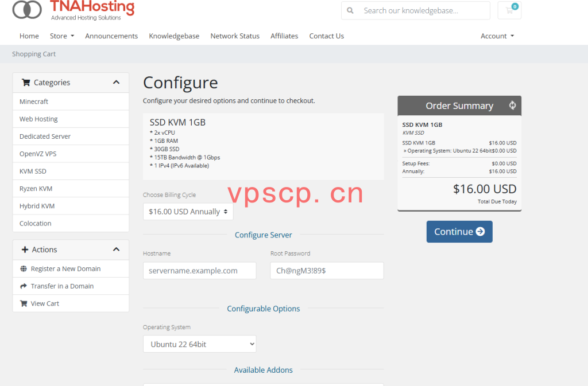
Task: Click the cart icon beside View Cart
Action: coord(23,303)
